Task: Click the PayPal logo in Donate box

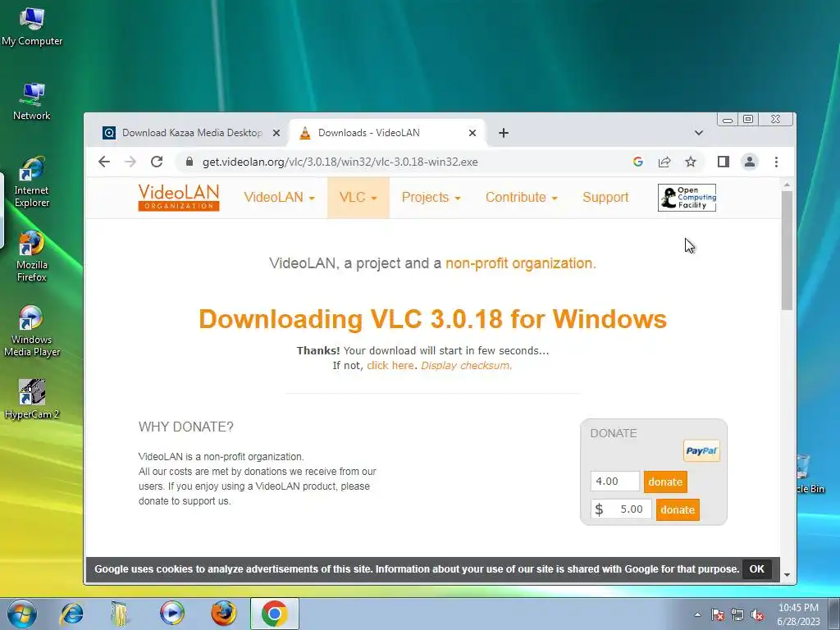Action: tap(701, 451)
